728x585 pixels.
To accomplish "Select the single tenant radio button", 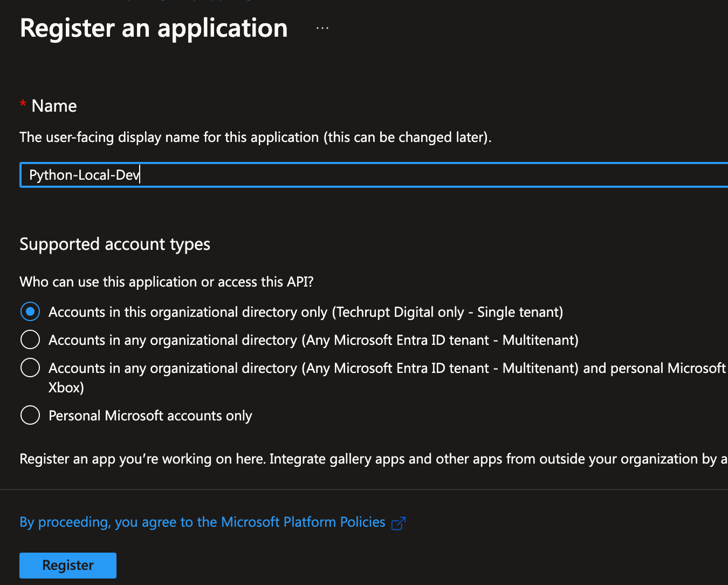I will [x=30, y=311].
